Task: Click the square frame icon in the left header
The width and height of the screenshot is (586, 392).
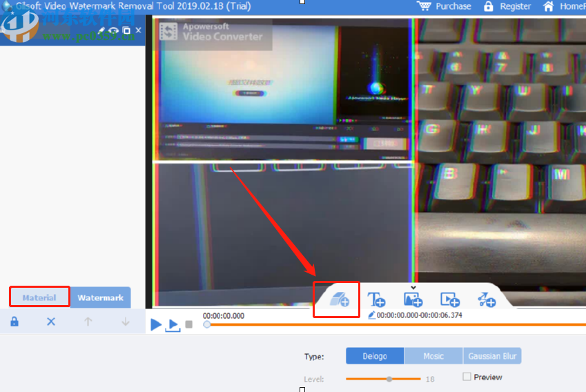Action: 126,30
